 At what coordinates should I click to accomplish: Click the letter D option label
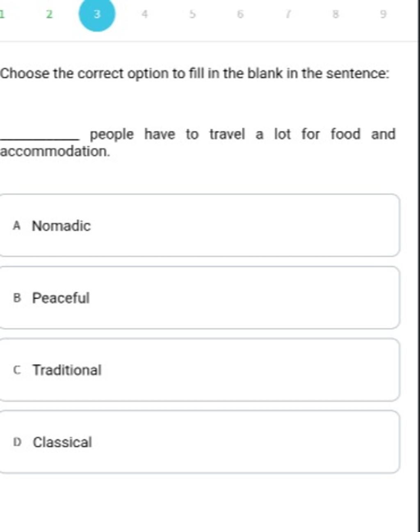point(17,442)
